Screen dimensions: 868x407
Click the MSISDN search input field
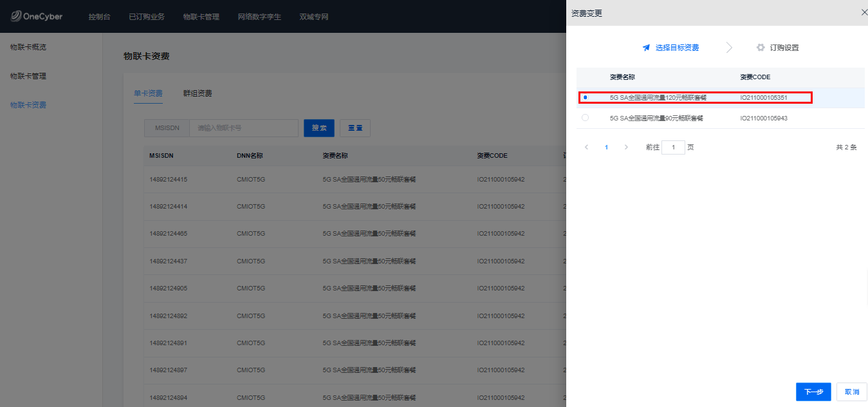[243, 128]
